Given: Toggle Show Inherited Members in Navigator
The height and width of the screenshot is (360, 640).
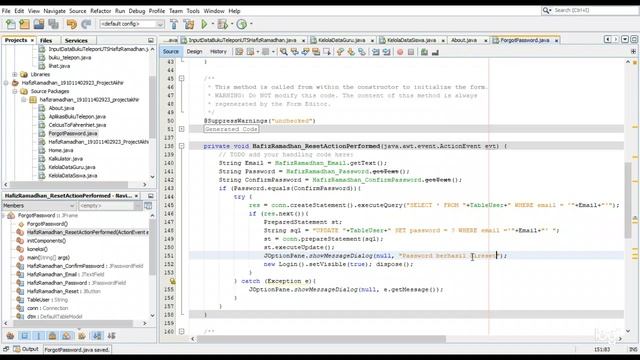Looking at the screenshot, I should 10,336.
